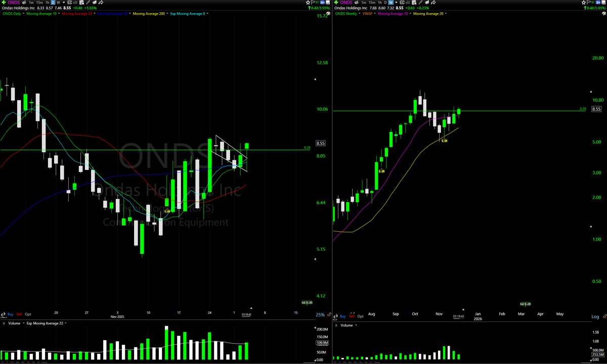Click the bar chart style icon on weekly chart
The image size is (607, 364).
(x=408, y=3)
